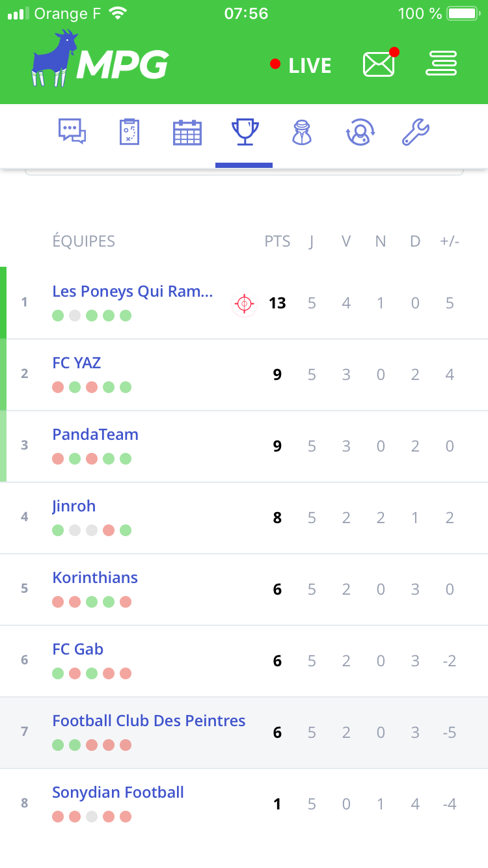
Task: Open the coach figure icon
Action: coord(301,132)
